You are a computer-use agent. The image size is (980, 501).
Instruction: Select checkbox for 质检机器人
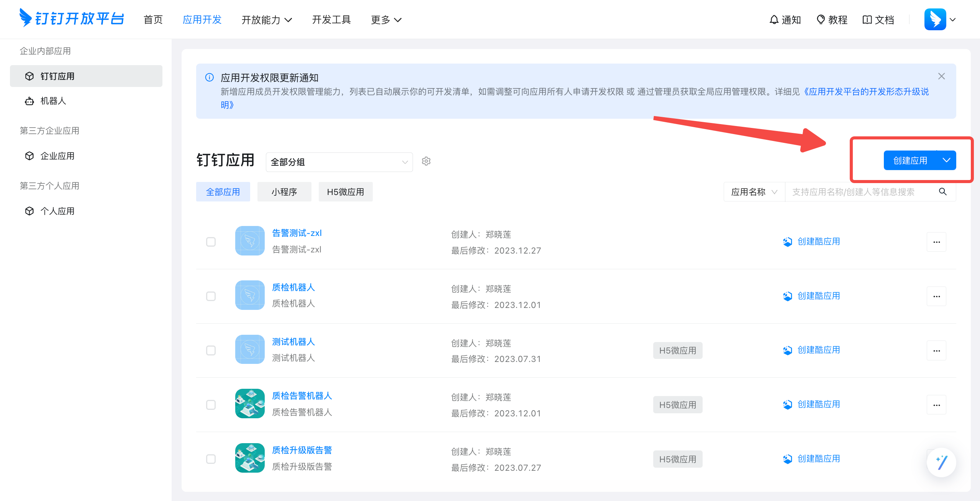tap(211, 296)
